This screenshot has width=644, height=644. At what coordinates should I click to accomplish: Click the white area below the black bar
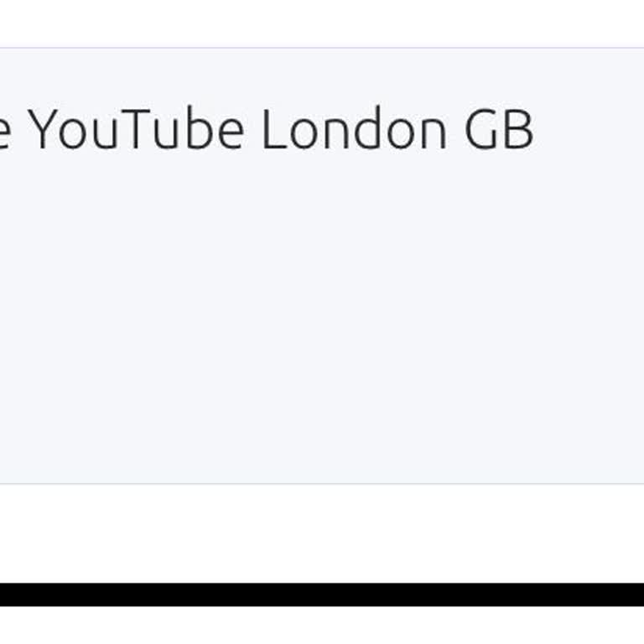coord(322,626)
